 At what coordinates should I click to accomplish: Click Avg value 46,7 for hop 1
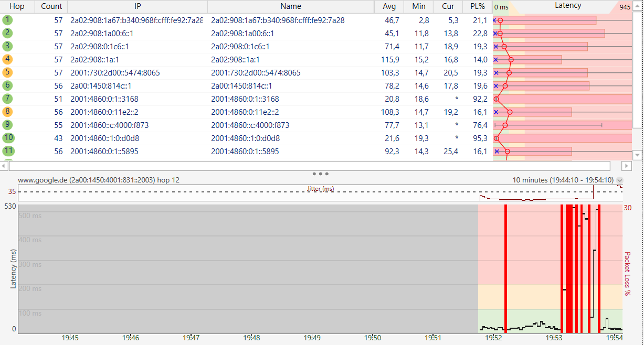(x=392, y=20)
